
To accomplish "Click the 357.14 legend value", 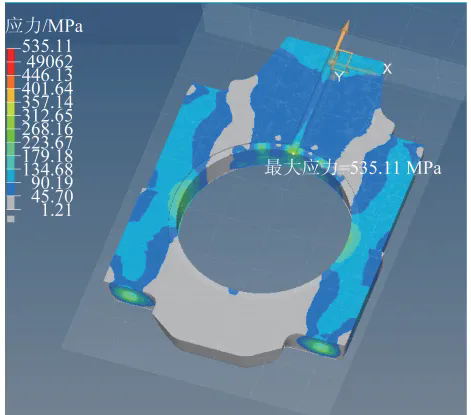I will point(47,102).
